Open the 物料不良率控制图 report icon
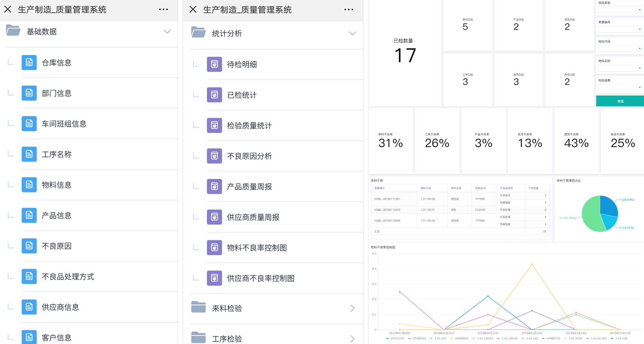 [x=214, y=248]
